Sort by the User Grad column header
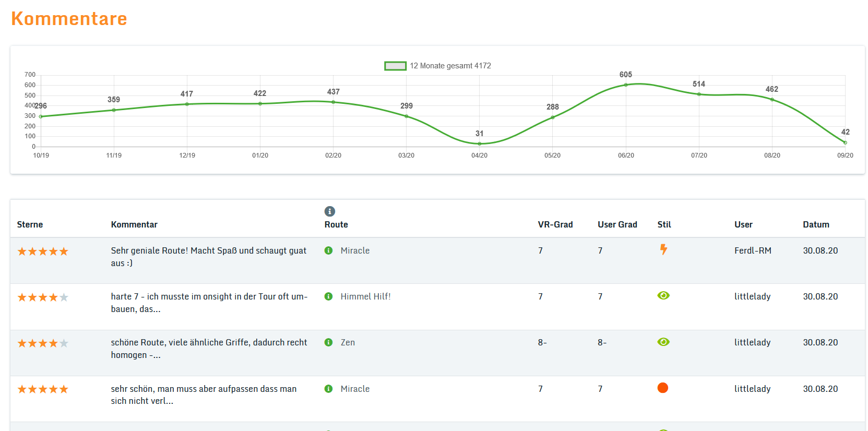The image size is (868, 431). (617, 224)
